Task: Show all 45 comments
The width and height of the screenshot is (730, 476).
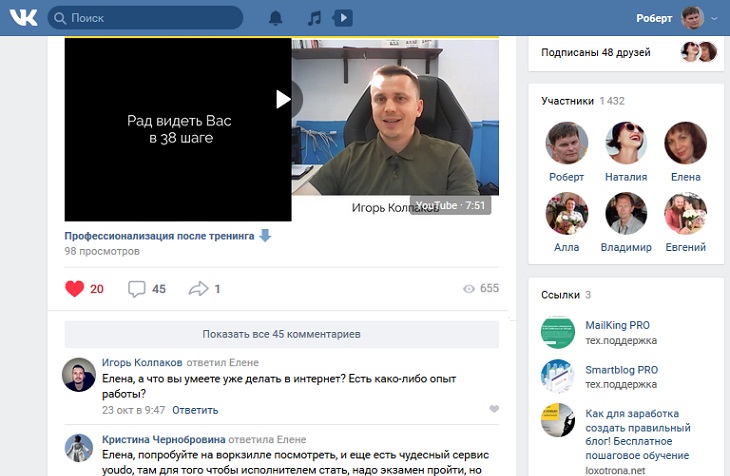Action: (282, 334)
